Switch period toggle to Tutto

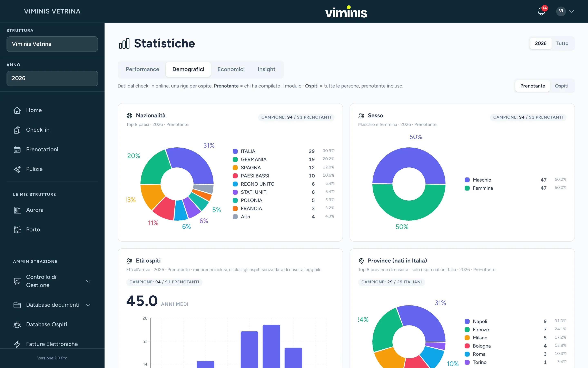562,43
